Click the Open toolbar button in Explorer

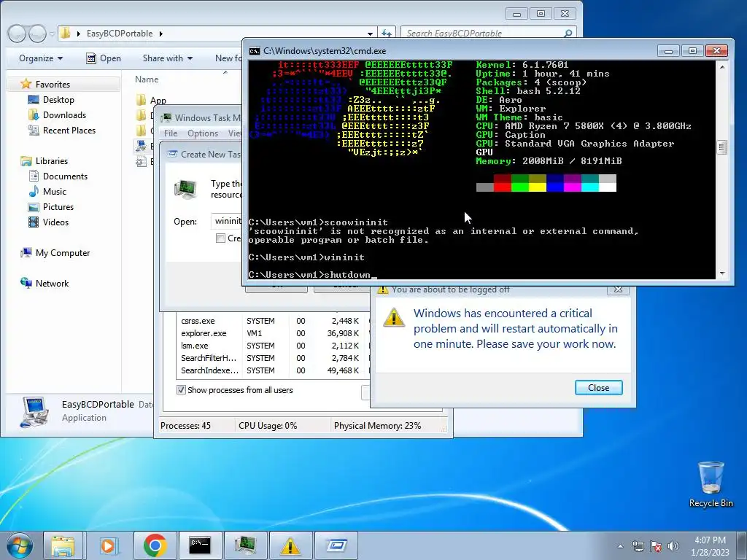[x=104, y=58]
